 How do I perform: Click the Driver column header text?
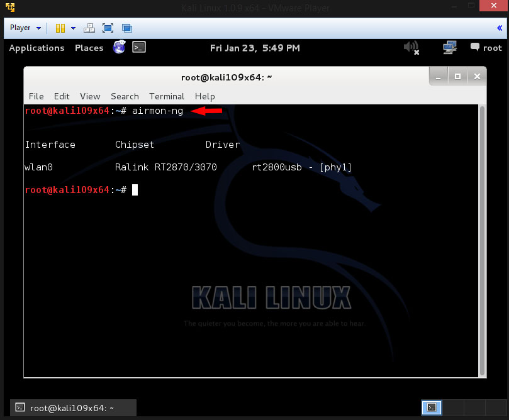click(x=223, y=145)
